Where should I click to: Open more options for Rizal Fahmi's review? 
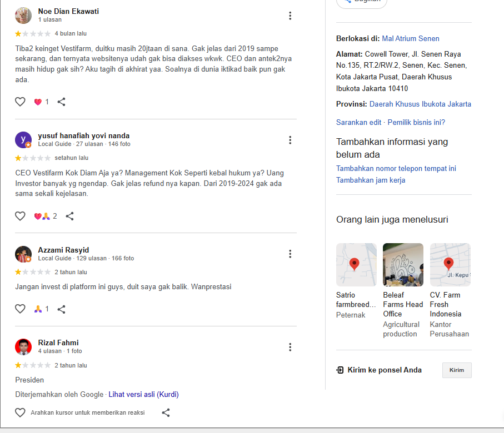pos(290,347)
